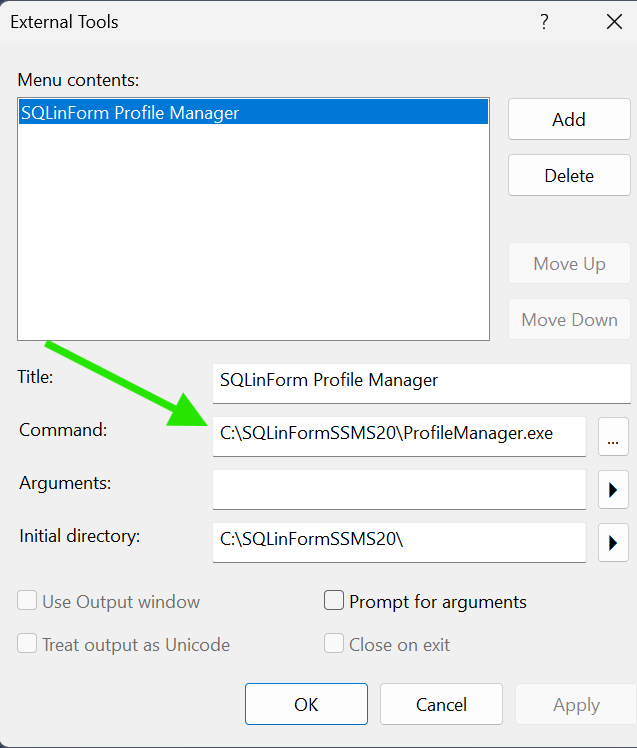Click the Delete button
This screenshot has width=637, height=748.
pyautogui.click(x=569, y=175)
